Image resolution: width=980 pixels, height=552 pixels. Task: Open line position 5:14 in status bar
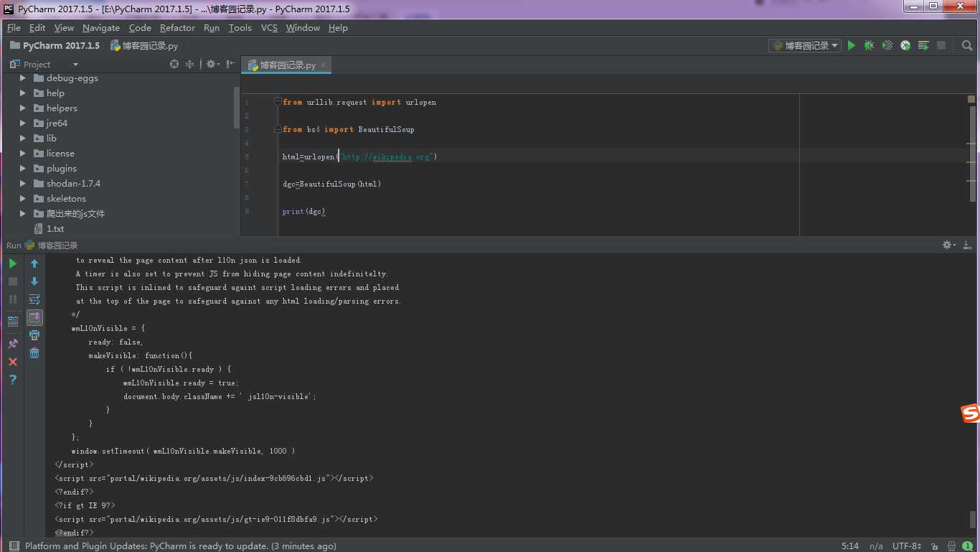pyautogui.click(x=850, y=546)
